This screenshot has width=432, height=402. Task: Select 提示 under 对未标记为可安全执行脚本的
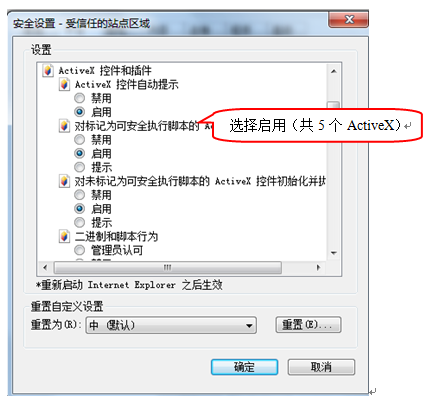tap(79, 222)
